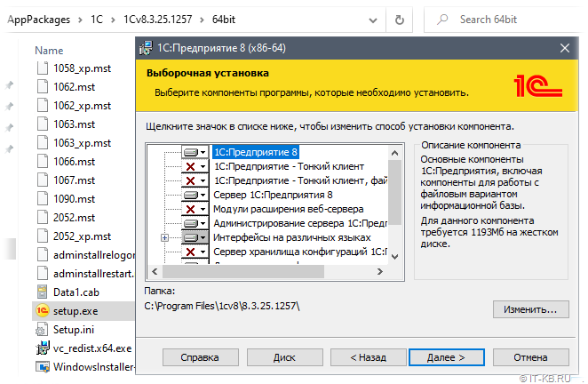588x384 pixels.
Task: Select file icon of 2052.mst
Action: (43, 218)
